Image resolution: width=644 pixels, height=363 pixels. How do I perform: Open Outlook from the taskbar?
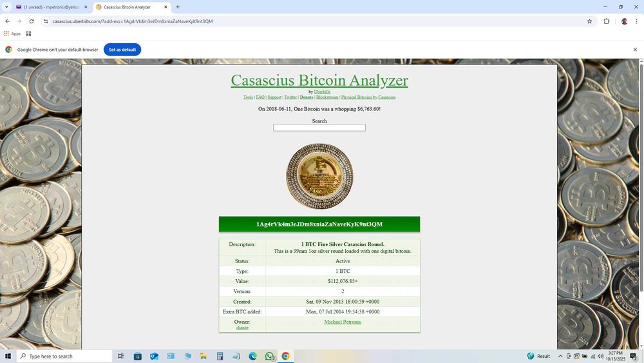point(154,356)
